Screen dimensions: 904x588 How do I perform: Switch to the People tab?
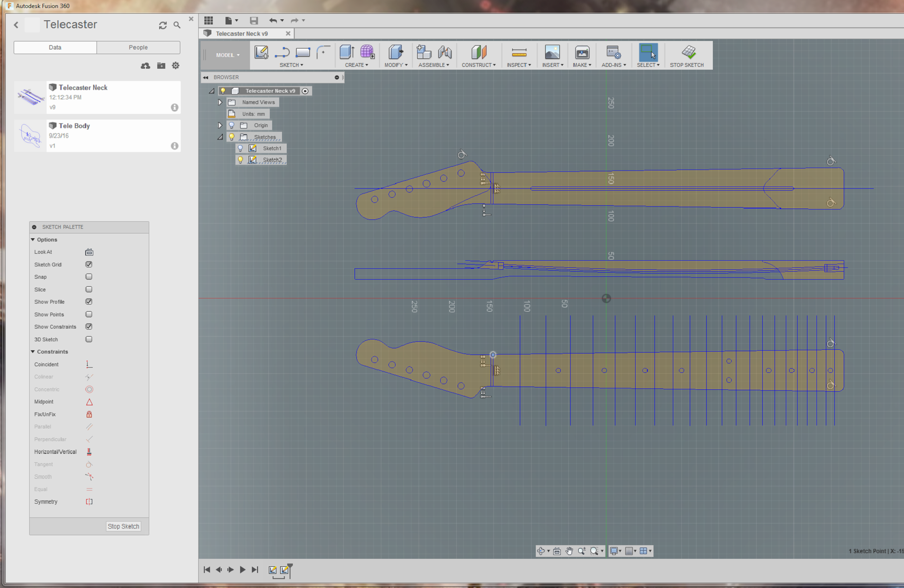138,48
